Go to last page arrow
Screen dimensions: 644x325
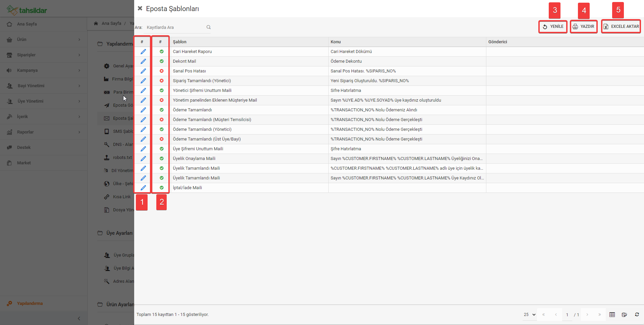(600, 315)
